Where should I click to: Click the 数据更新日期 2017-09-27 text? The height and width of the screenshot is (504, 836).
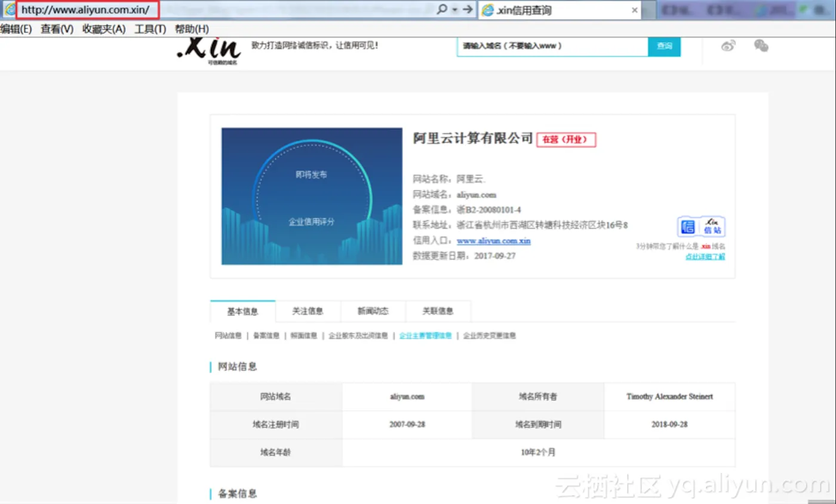pyautogui.click(x=464, y=256)
